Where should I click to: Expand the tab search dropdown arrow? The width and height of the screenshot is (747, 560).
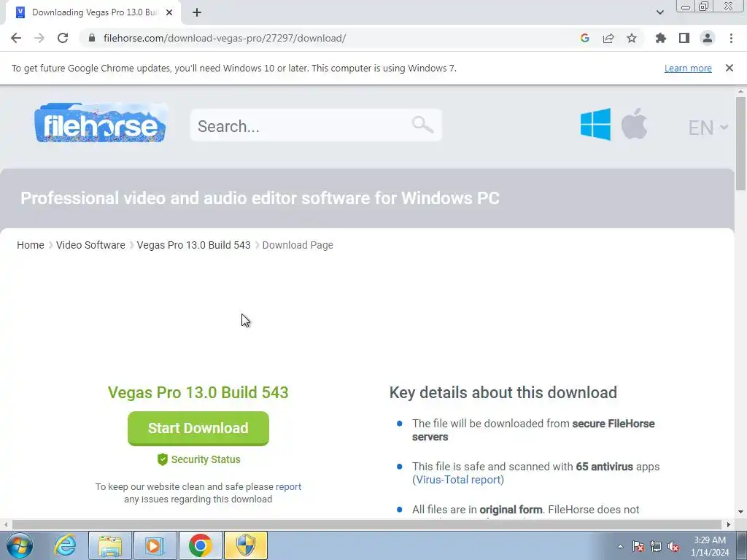[659, 12]
